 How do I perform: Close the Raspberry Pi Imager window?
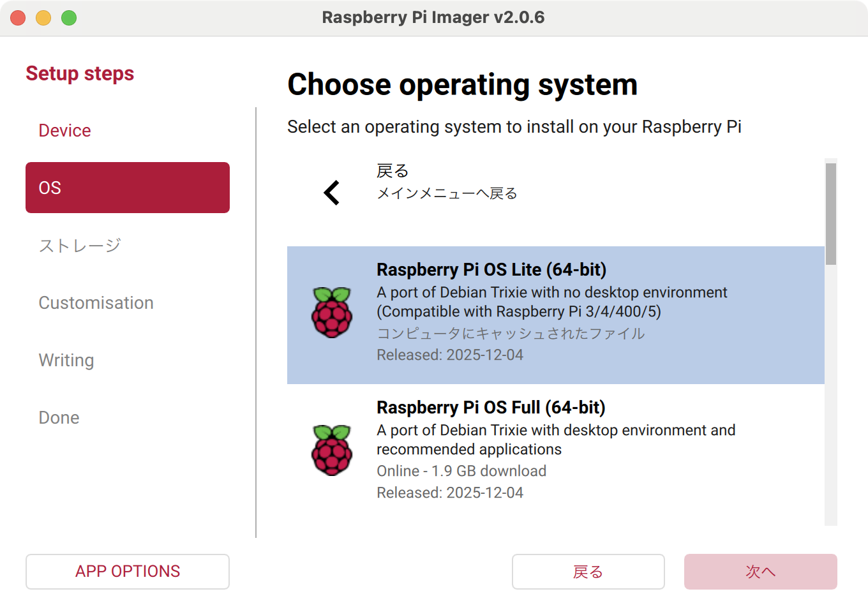(18, 18)
